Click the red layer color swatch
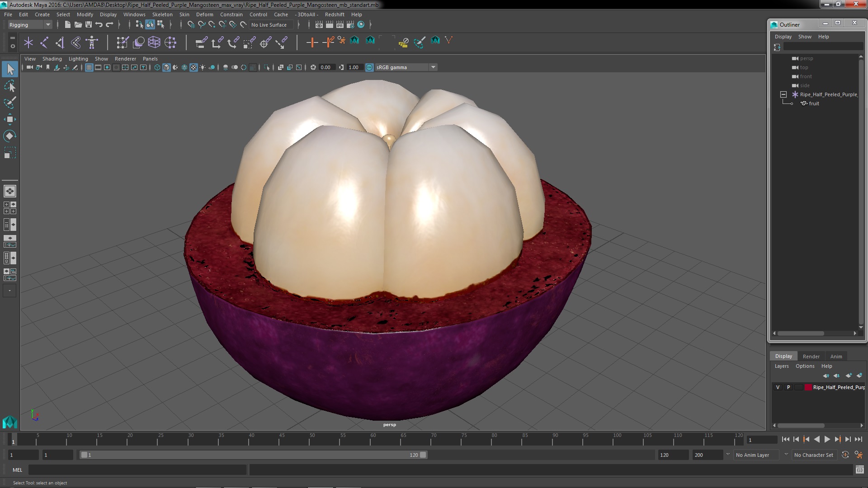This screenshot has height=488, width=868. [808, 387]
